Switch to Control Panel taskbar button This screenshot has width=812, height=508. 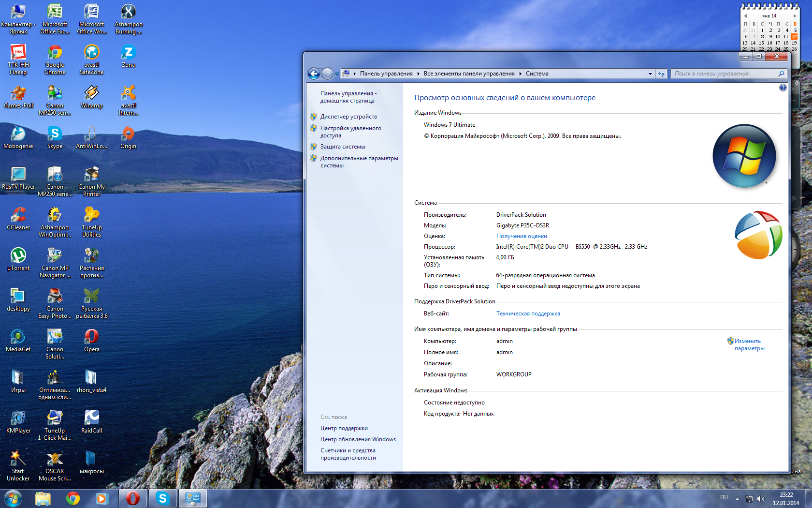click(x=193, y=498)
